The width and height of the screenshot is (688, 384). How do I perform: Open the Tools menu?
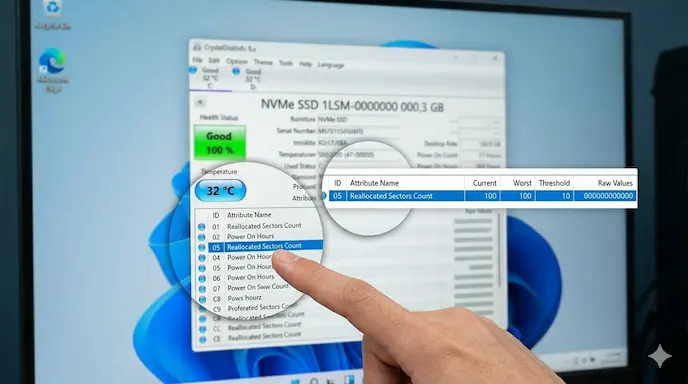point(286,63)
